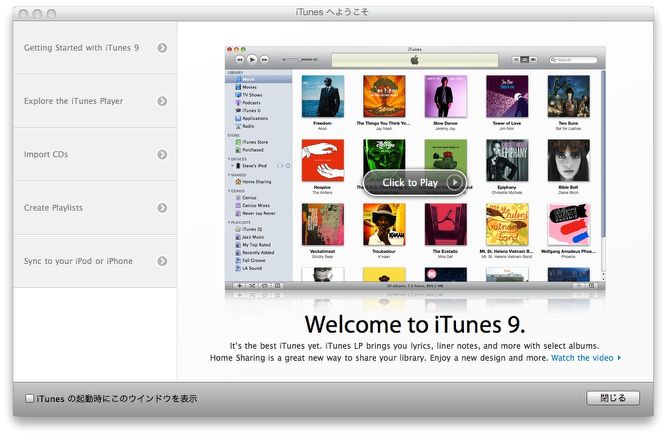Click arrow icon beside Explore the iTunes Player
Screen dimensions: 666x436
tap(162, 101)
